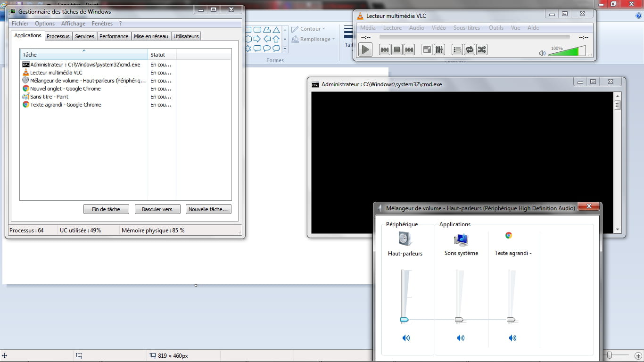Mute Sons système in volume mixer

[461, 338]
